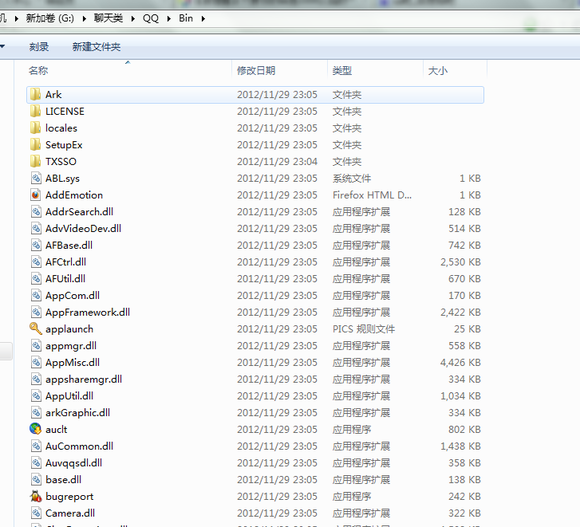This screenshot has width=580, height=527.
Task: Click the auclt application icon
Action: pos(36,429)
